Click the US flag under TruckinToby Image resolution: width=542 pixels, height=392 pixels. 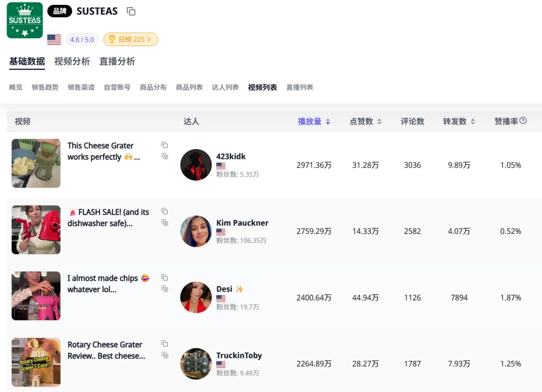221,364
